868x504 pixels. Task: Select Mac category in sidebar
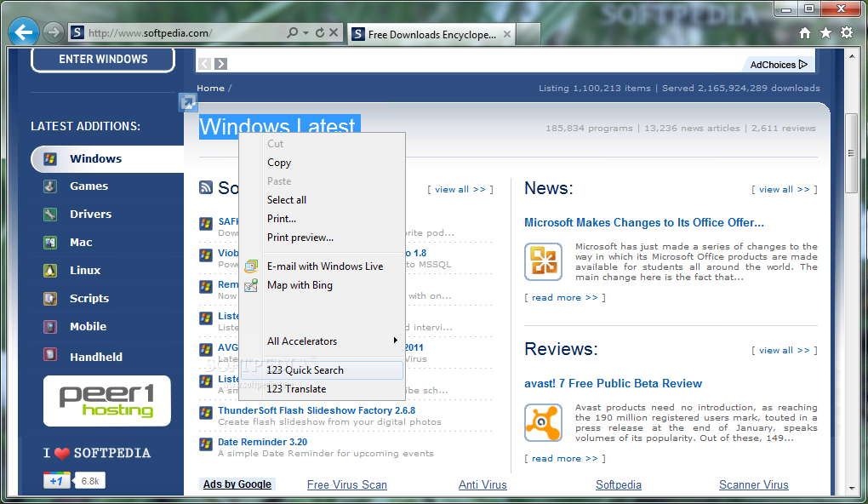point(81,242)
